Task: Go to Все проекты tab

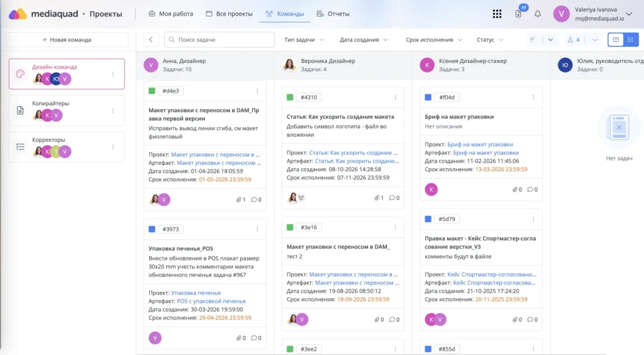Action: (229, 14)
